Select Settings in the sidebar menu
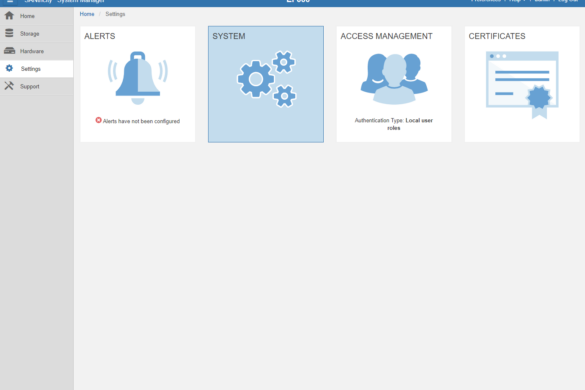The width and height of the screenshot is (585, 390). 31,69
